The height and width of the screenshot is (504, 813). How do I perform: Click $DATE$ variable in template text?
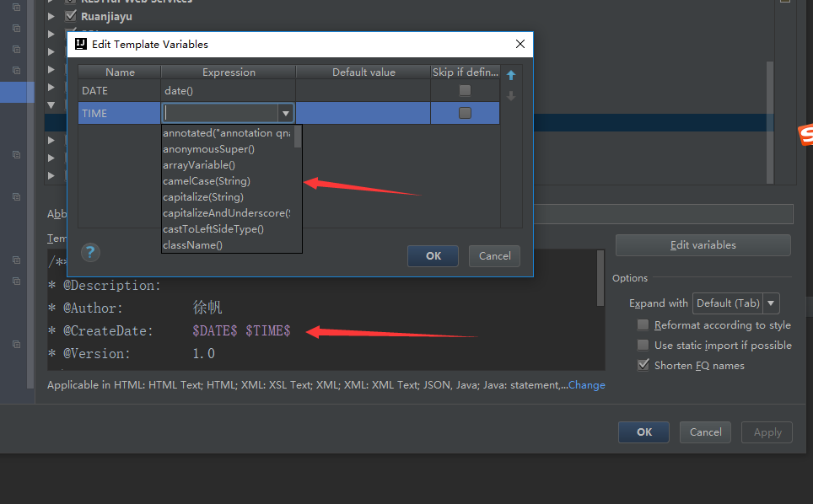215,330
